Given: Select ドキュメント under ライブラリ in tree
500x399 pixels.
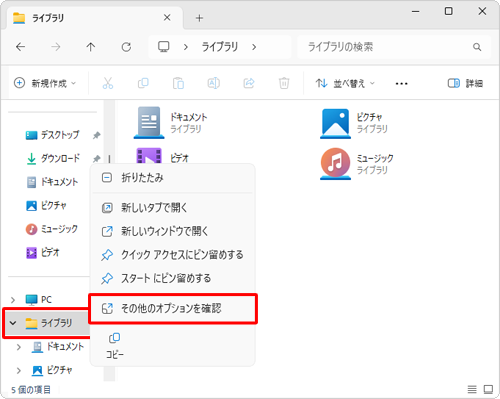Looking at the screenshot, I should pyautogui.click(x=58, y=347).
